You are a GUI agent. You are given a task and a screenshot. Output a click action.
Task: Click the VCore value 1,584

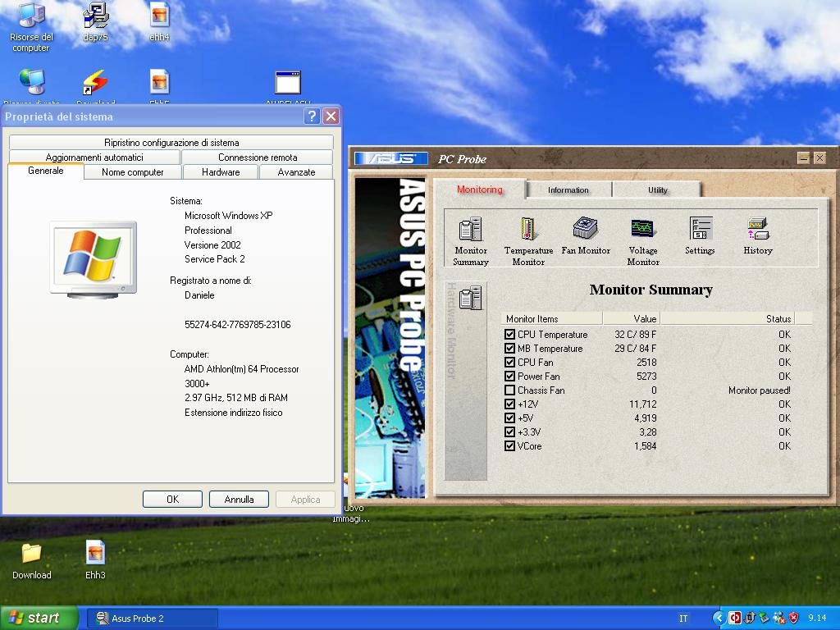coord(645,445)
